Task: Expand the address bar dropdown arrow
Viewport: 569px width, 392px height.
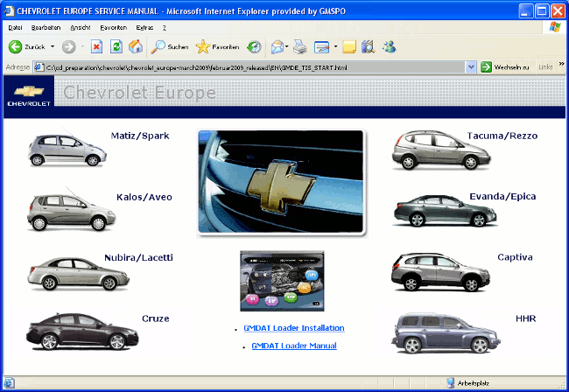Action: tap(471, 67)
